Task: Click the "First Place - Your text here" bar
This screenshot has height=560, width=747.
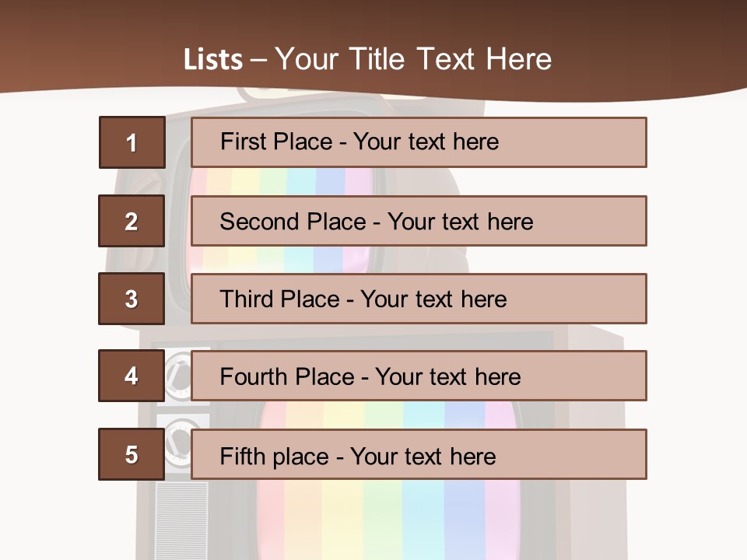Action: (419, 142)
